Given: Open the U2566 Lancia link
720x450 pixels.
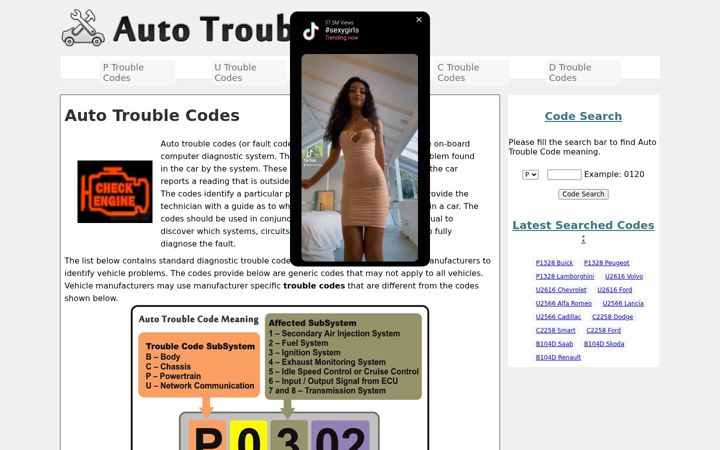Looking at the screenshot, I should point(623,304).
